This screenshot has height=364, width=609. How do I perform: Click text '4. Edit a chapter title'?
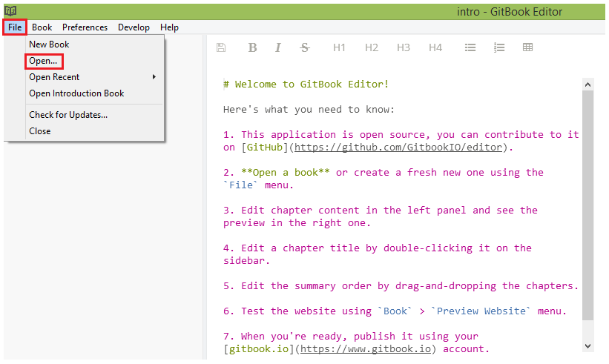(292, 248)
